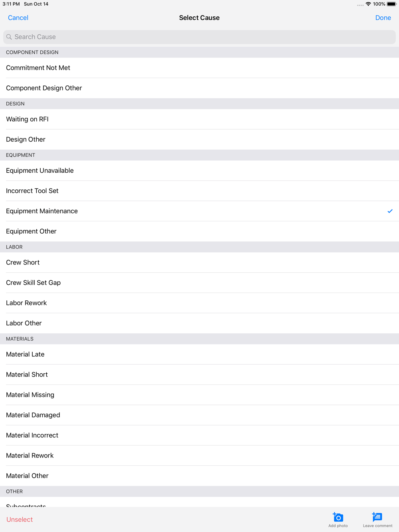Pick Material Late from Materials section

(x=25, y=355)
